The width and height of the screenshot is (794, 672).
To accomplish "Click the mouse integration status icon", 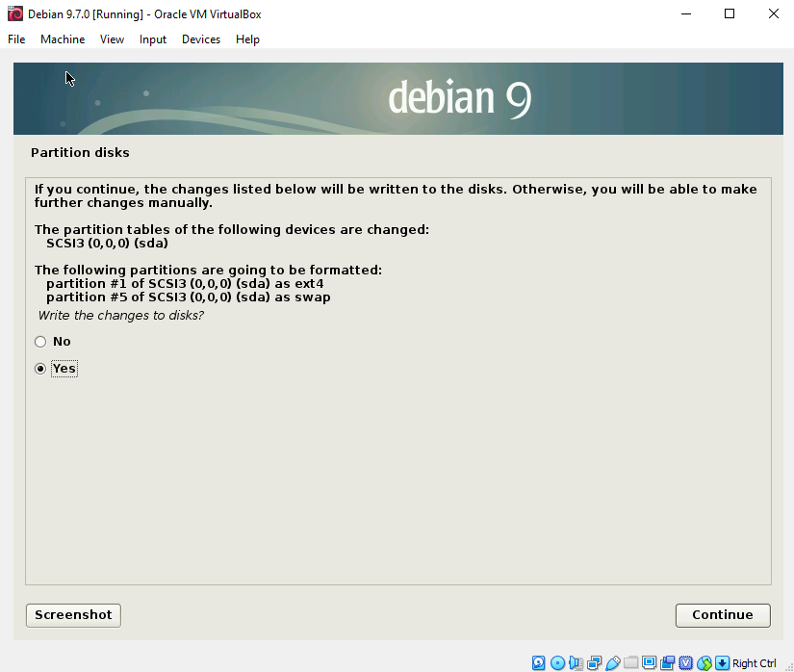I will (x=704, y=663).
